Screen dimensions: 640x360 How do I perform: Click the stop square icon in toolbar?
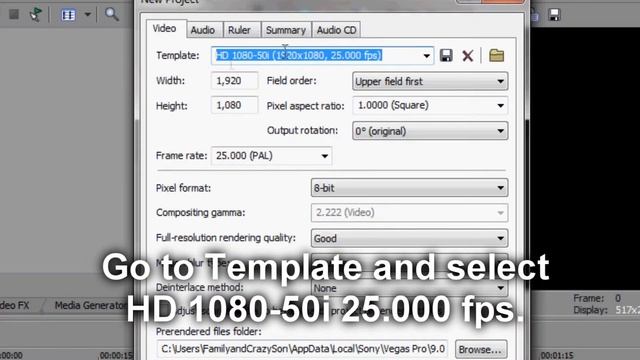pos(14,15)
